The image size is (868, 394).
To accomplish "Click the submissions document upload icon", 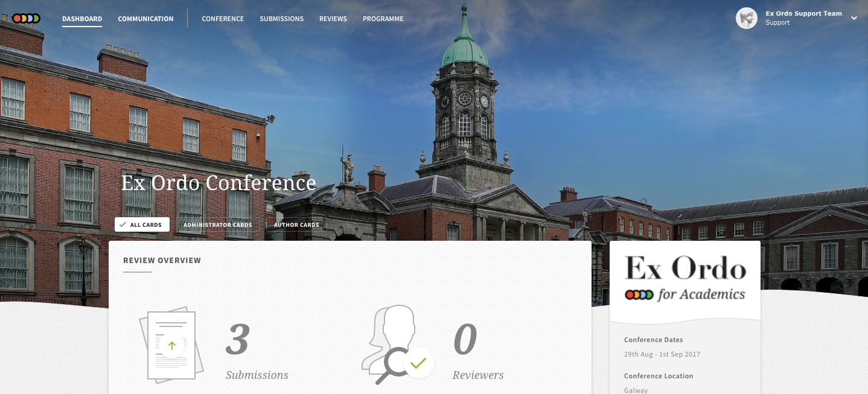I will point(171,345).
